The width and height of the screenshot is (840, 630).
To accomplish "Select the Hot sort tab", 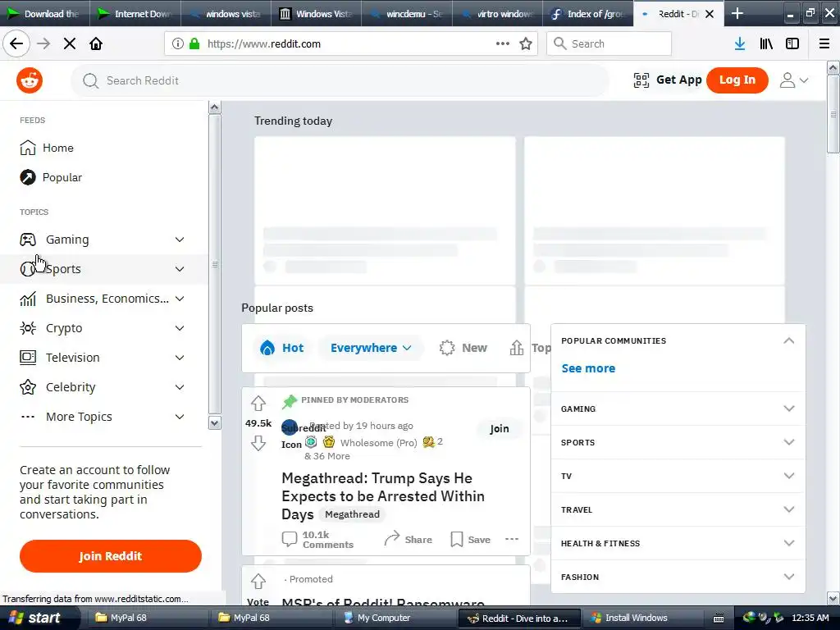I will coord(282,348).
